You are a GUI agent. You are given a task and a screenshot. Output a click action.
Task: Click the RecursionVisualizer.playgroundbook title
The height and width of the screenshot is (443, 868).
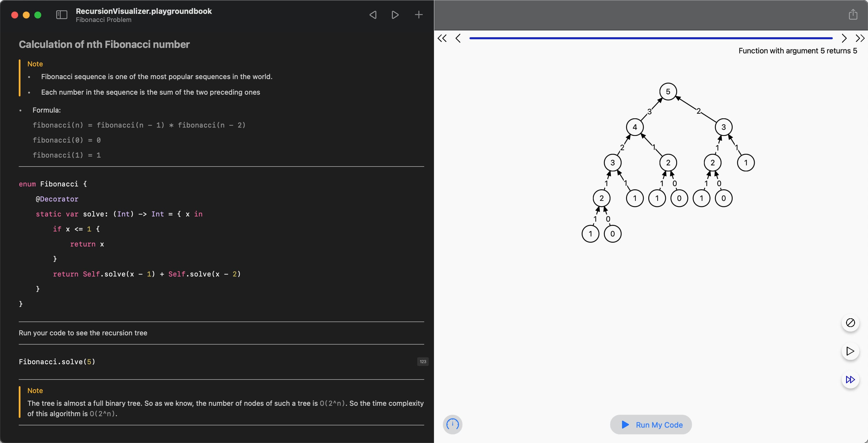pyautogui.click(x=144, y=11)
